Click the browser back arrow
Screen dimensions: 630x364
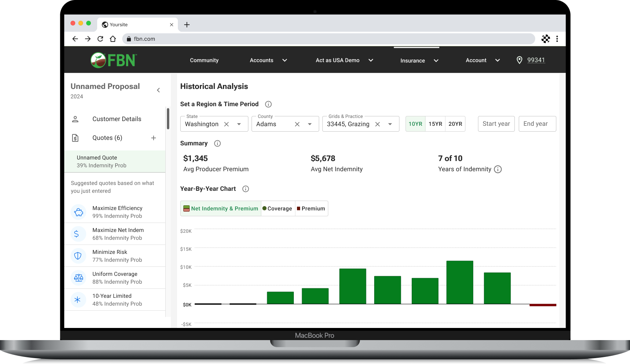75,39
